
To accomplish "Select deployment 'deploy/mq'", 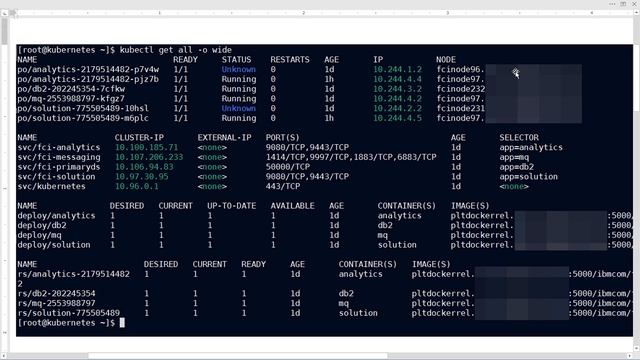I will pyautogui.click(x=39, y=235).
